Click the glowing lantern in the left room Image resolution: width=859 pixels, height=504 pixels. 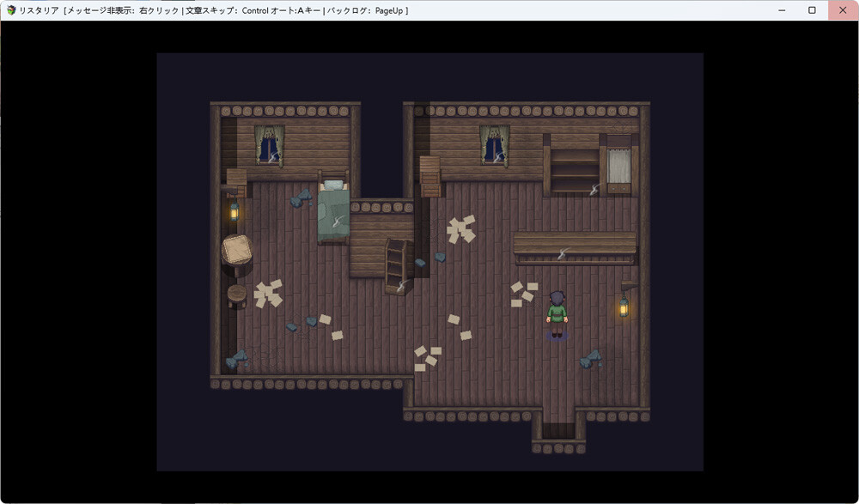pyautogui.click(x=235, y=211)
